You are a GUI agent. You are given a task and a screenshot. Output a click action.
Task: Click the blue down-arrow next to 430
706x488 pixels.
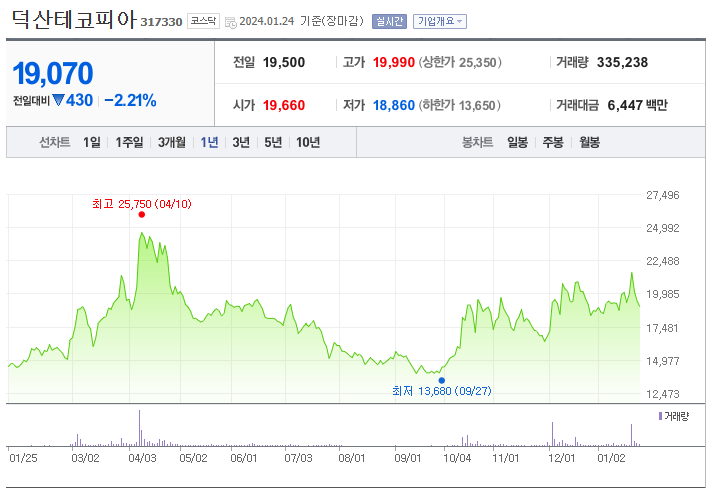pos(58,100)
